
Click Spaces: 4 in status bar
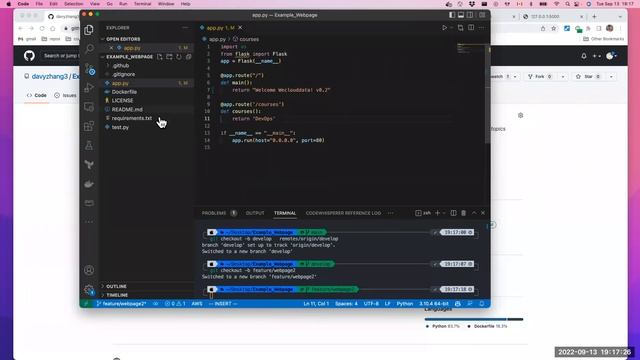346,304
